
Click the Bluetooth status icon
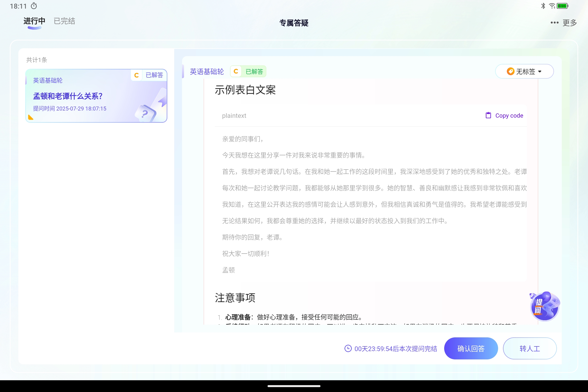coord(543,6)
